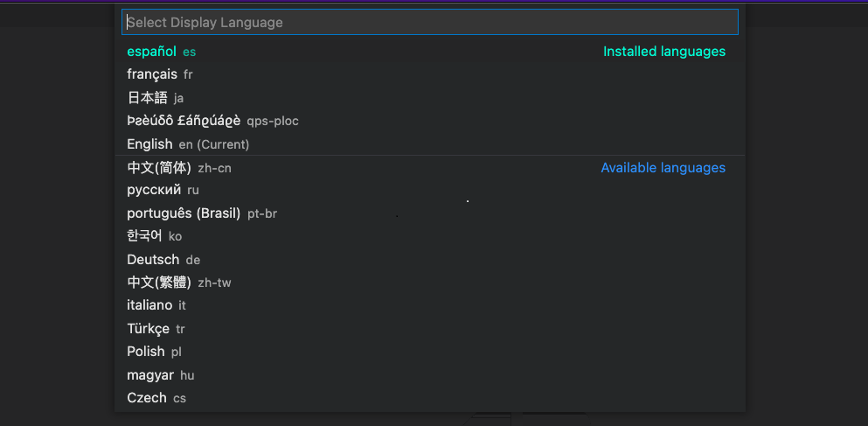Select Türkçe (tr) language entry
Viewport: 868px width, 426px height.
coord(149,329)
